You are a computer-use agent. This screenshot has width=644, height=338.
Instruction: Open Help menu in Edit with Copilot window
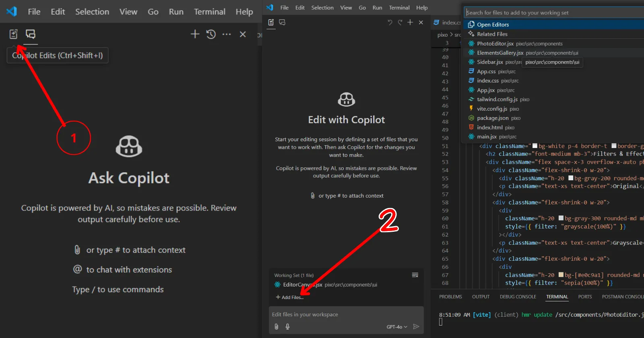(x=422, y=8)
